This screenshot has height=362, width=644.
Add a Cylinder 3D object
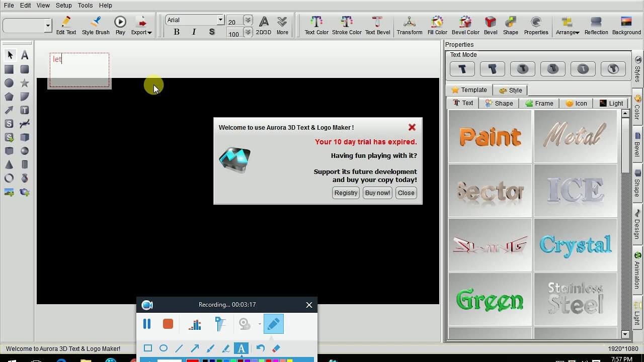pyautogui.click(x=25, y=164)
